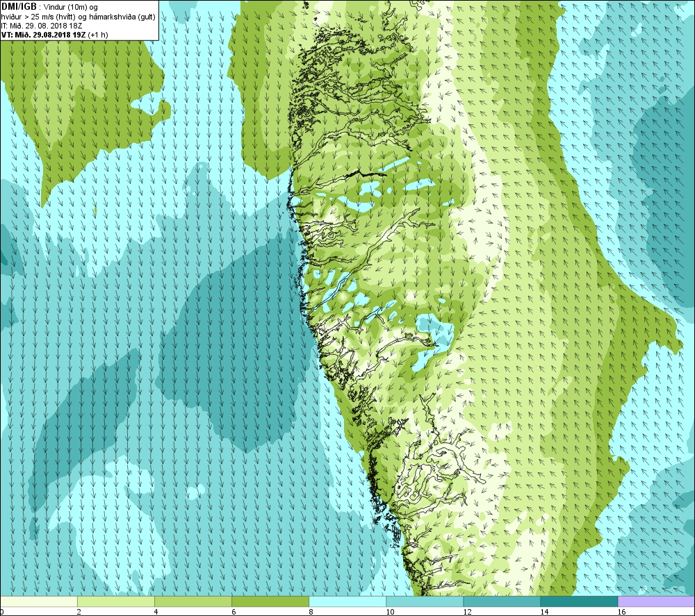This screenshot has height=616, width=695.
Task: Click the purple legend swatch above 16
Action: pos(657,601)
